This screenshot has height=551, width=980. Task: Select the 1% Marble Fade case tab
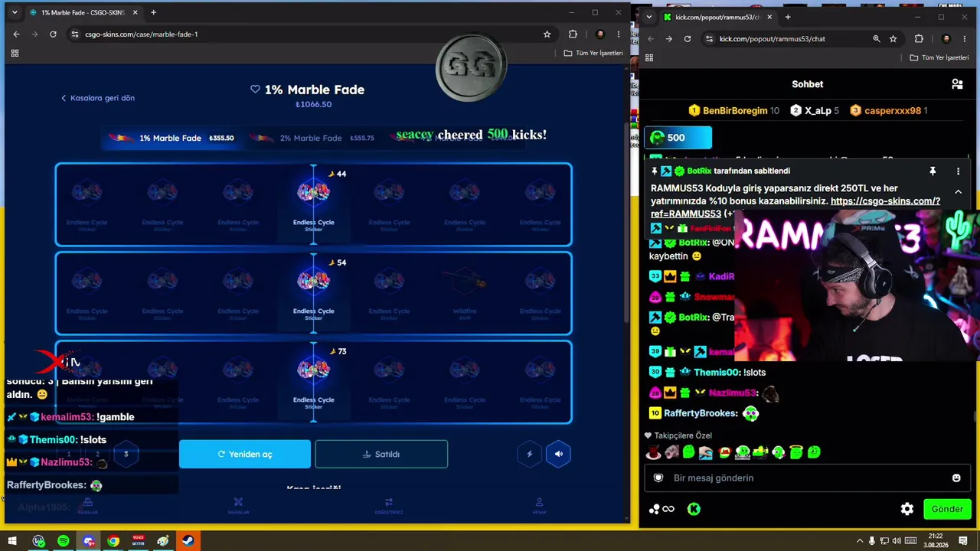coord(171,138)
